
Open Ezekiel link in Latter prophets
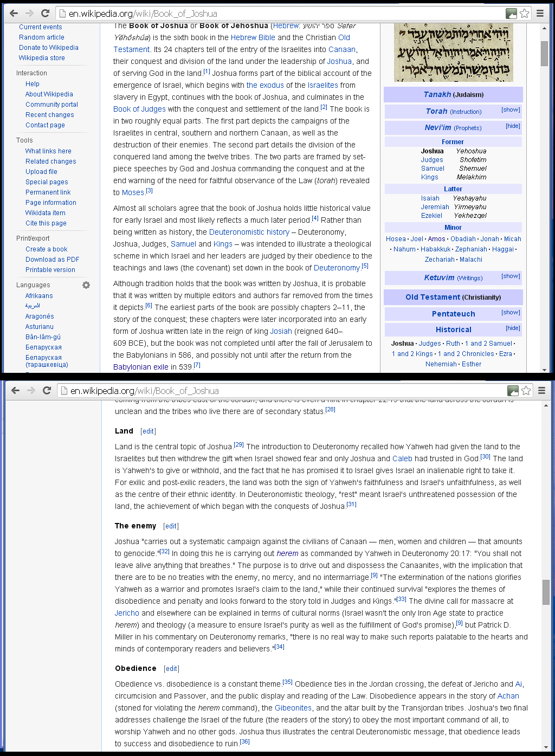[431, 216]
